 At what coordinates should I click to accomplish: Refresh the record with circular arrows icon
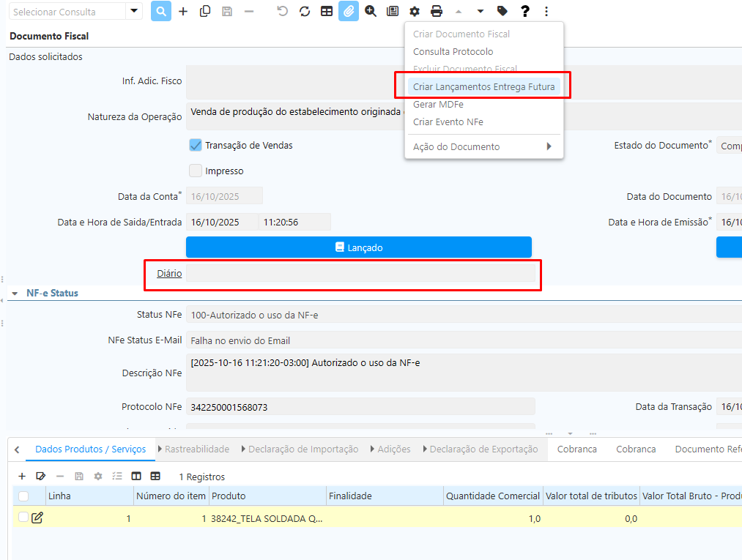point(305,12)
